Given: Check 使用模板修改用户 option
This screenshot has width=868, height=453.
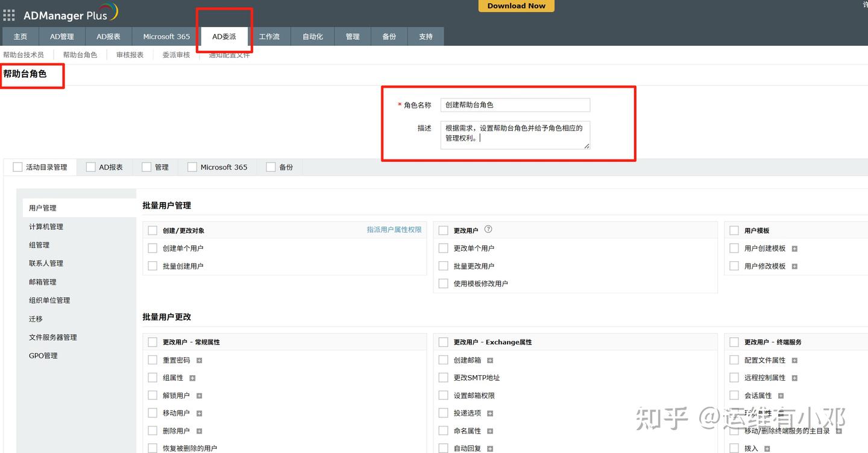Looking at the screenshot, I should point(444,284).
